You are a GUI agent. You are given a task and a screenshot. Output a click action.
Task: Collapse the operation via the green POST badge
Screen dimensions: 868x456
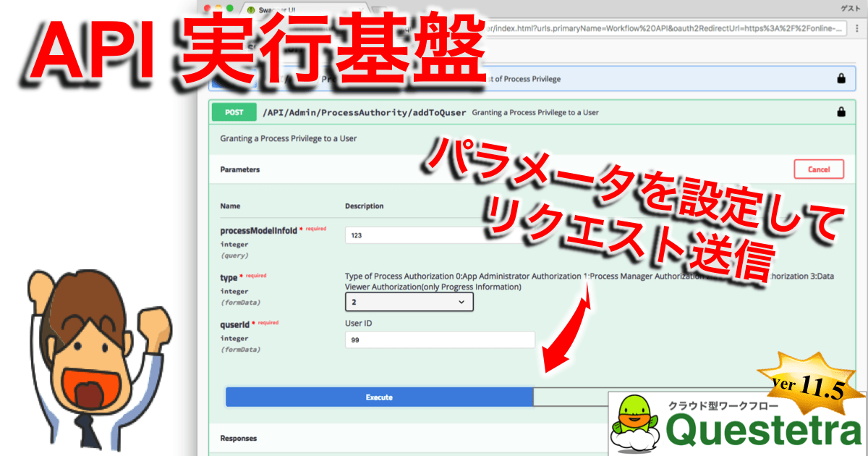(x=234, y=112)
